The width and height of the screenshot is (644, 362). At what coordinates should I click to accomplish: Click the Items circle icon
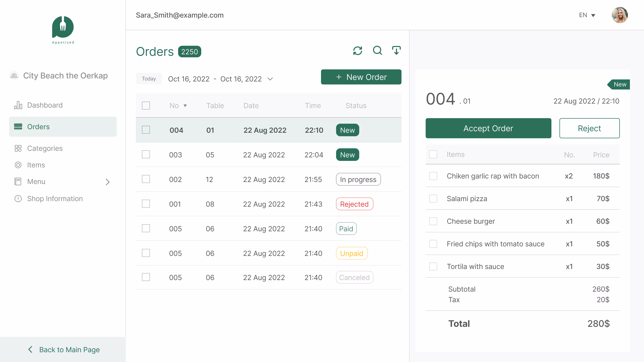click(18, 165)
